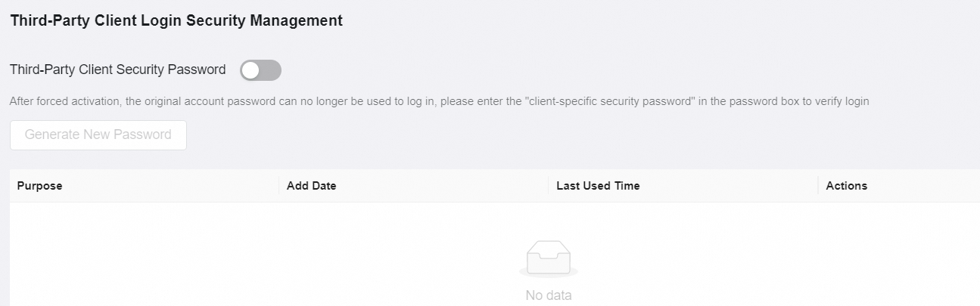Screen dimensions: 980x306
Task: Click the "No data" placeholder text
Action: pyautogui.click(x=549, y=295)
